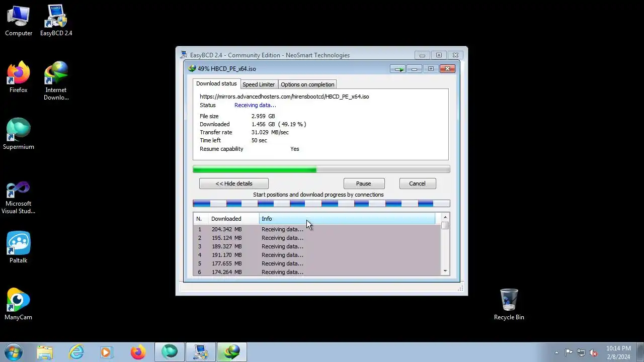Viewport: 644px width, 362px height.
Task: Open the Options on completion tab
Action: click(307, 84)
